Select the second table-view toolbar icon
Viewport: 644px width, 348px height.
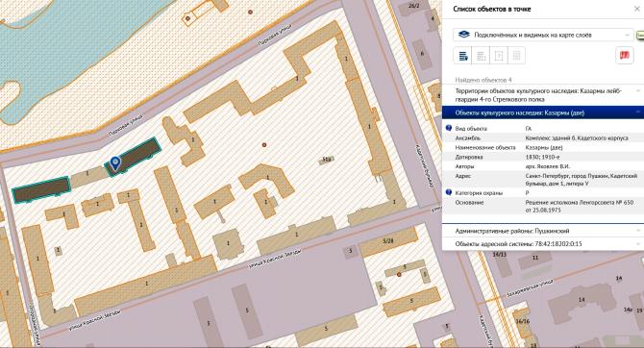click(x=481, y=56)
